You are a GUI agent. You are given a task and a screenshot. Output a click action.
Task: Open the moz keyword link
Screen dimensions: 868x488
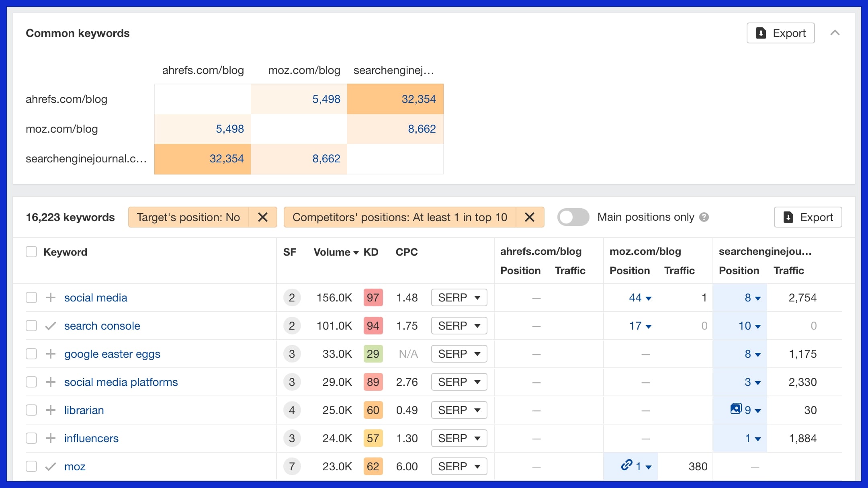(75, 466)
